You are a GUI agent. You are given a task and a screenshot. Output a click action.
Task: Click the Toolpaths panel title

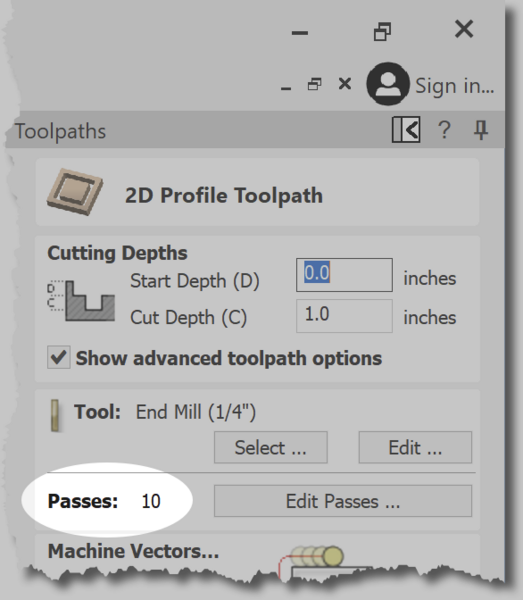tap(60, 132)
